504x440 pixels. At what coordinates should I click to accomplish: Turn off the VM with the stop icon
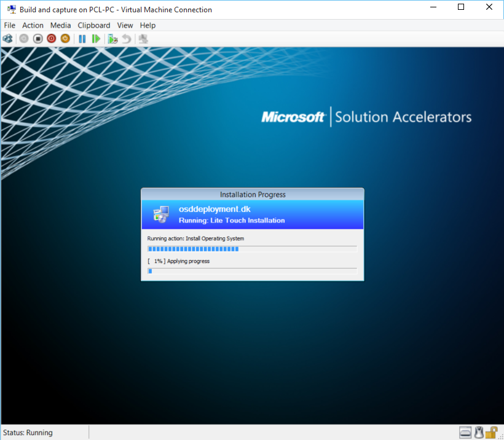[37, 39]
